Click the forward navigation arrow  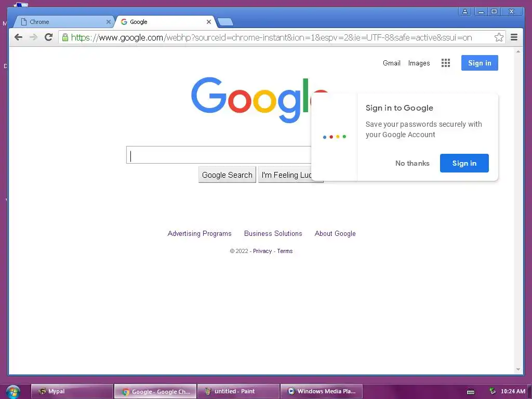(33, 37)
